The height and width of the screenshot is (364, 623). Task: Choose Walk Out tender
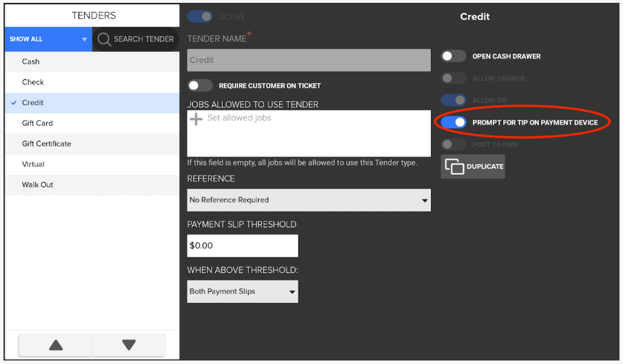(37, 185)
